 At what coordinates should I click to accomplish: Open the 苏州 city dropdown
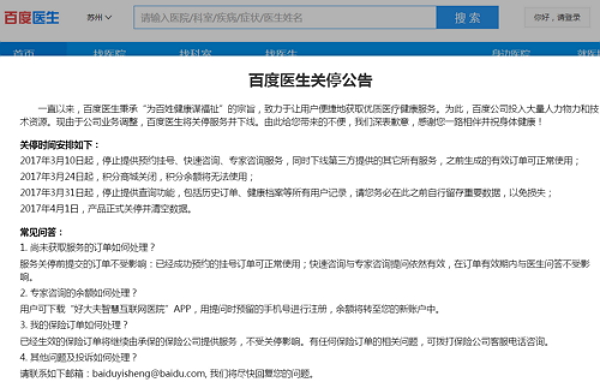[x=99, y=17]
